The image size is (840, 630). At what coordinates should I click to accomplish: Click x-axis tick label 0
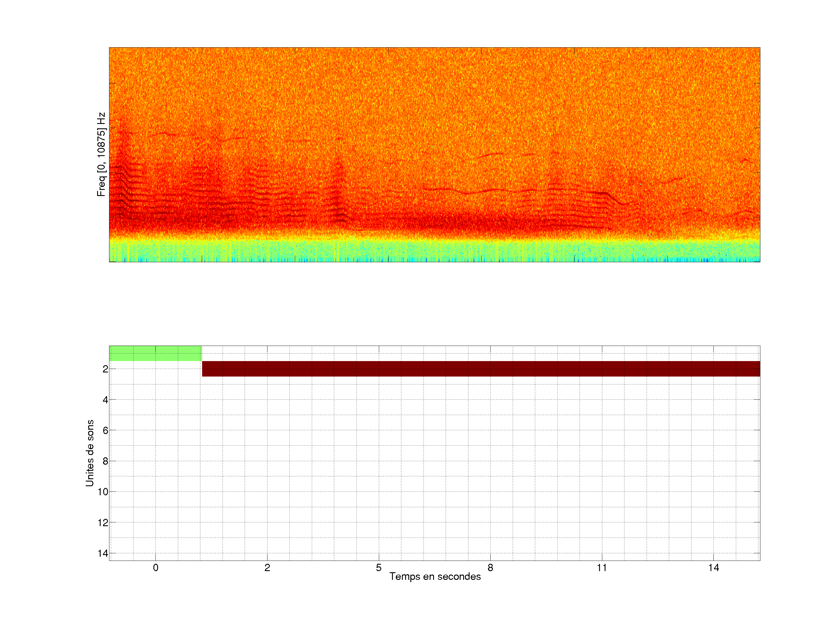[x=156, y=568]
